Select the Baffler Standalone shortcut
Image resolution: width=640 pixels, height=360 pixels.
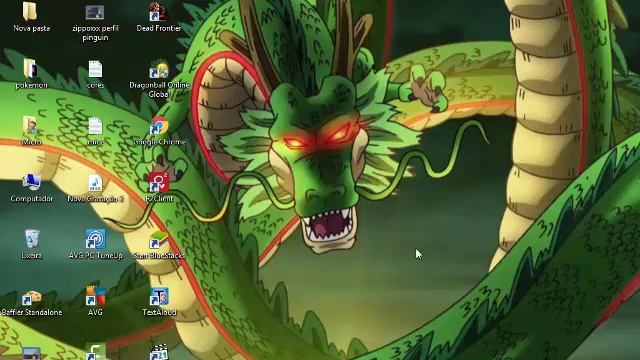click(31, 297)
